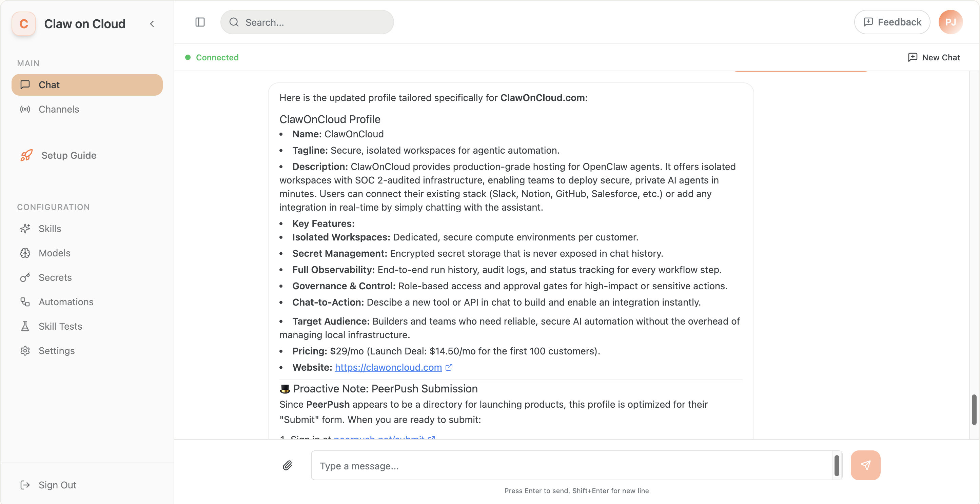Viewport: 980px width, 504px height.
Task: Open Setup Guide via the rocket icon
Action: point(25,155)
